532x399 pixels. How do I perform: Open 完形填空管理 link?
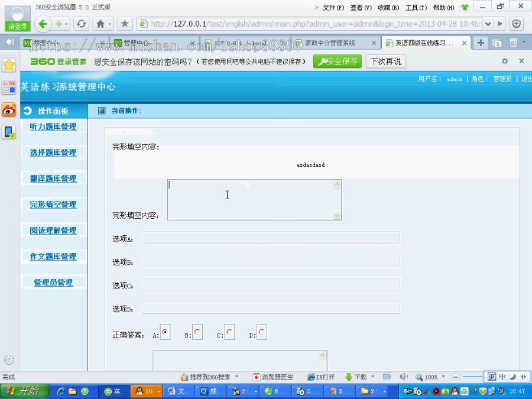tap(53, 205)
